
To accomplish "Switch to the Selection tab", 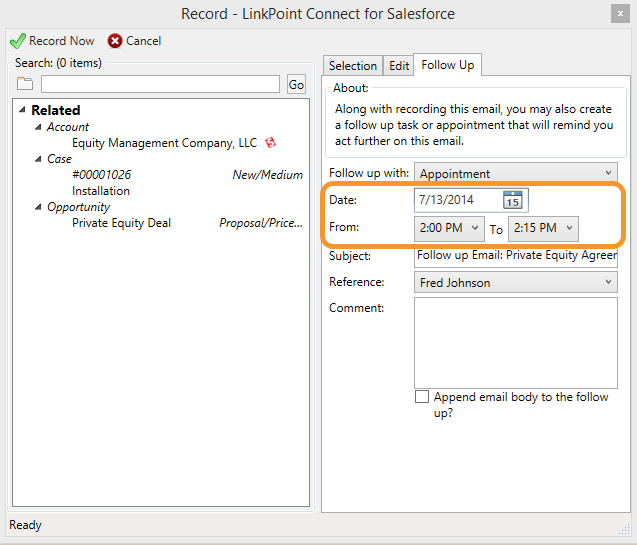I will point(353,65).
